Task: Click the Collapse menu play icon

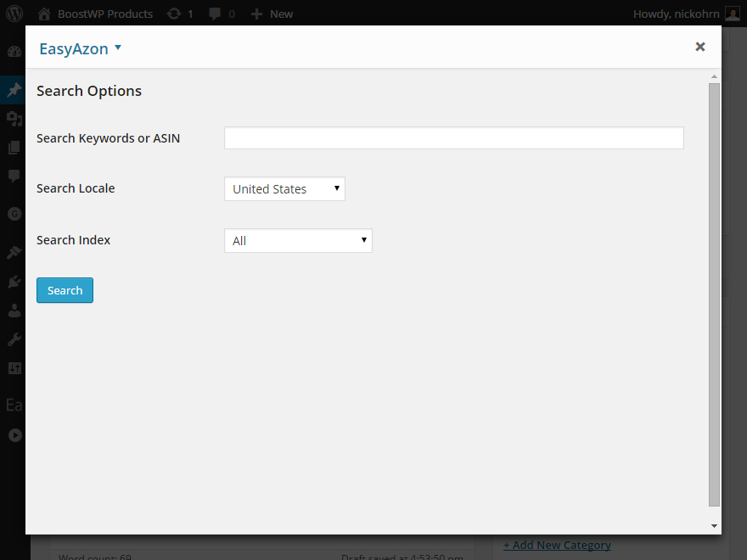Action: pos(14,435)
